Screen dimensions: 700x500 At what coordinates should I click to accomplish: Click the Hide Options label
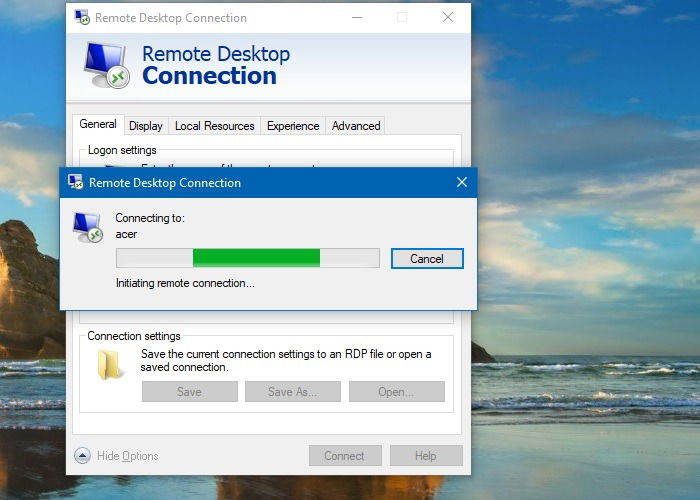[x=128, y=456]
